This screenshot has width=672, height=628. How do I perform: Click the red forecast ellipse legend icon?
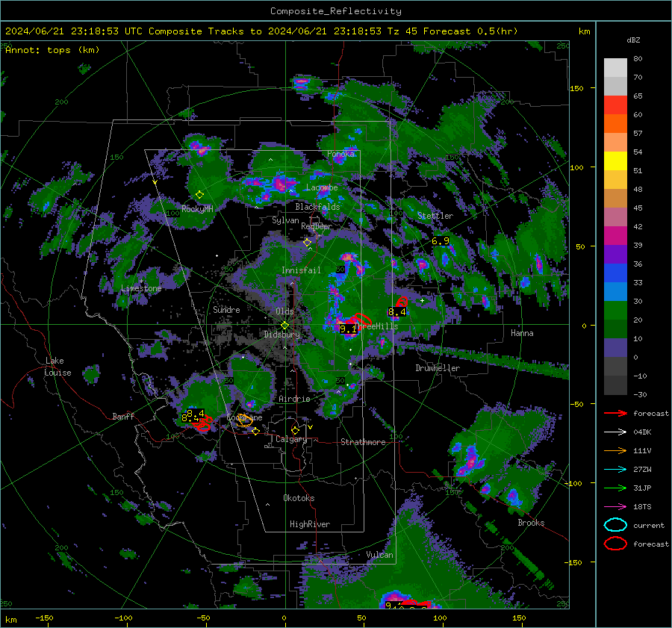[x=615, y=544]
